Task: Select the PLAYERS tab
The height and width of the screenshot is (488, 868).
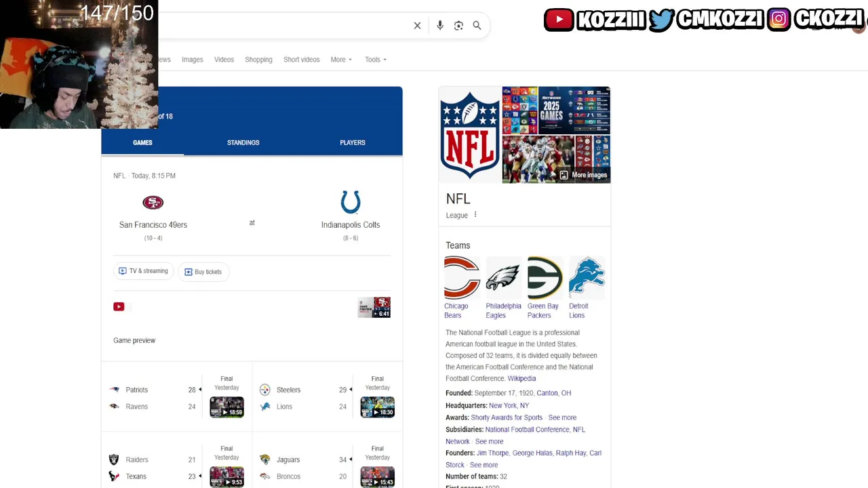Action: (x=353, y=142)
